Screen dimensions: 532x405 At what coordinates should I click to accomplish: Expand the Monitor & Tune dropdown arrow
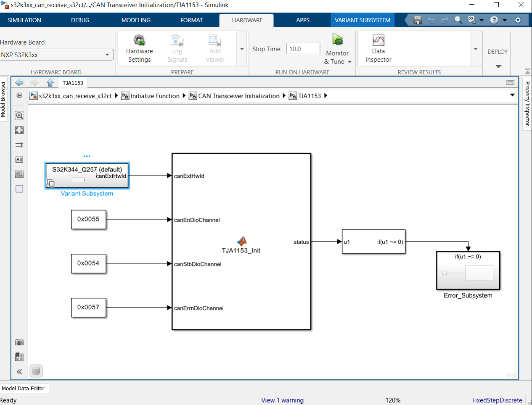[x=349, y=62]
